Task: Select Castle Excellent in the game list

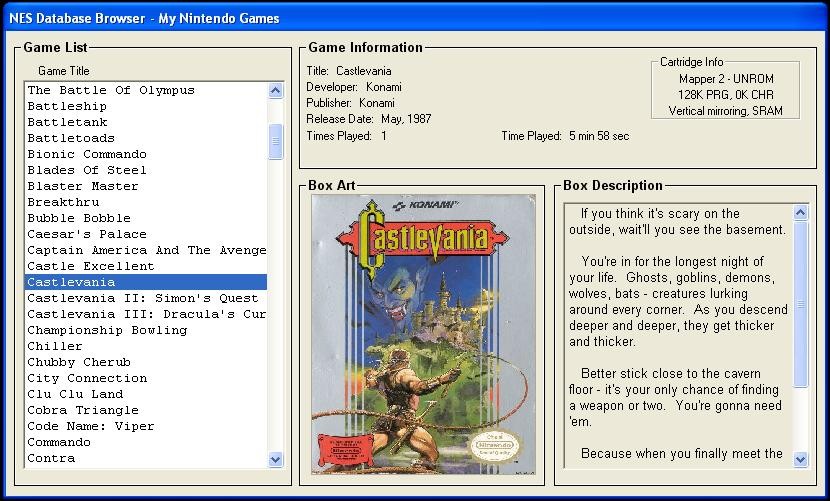Action: tap(146, 266)
